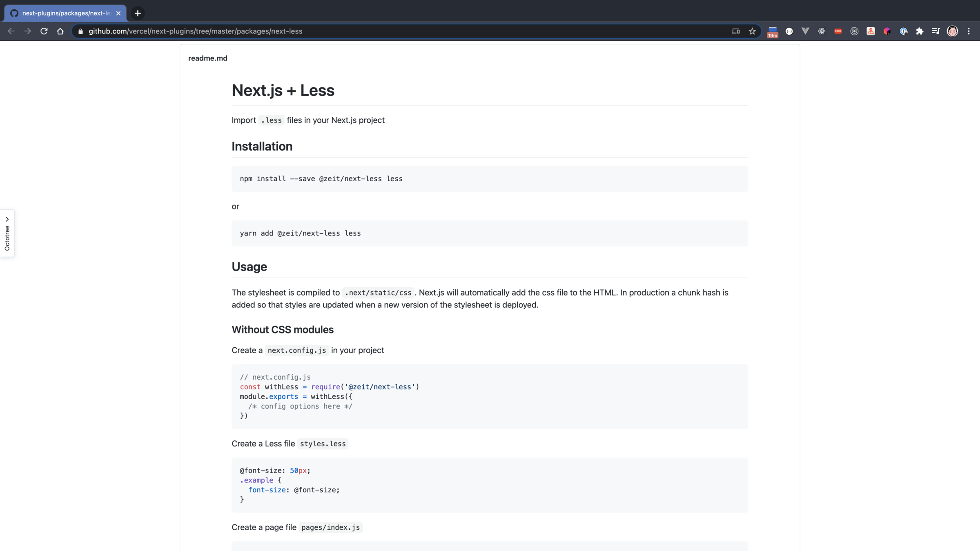This screenshot has width=980, height=551.
Task: Open the React developer tools extension
Action: point(822,31)
